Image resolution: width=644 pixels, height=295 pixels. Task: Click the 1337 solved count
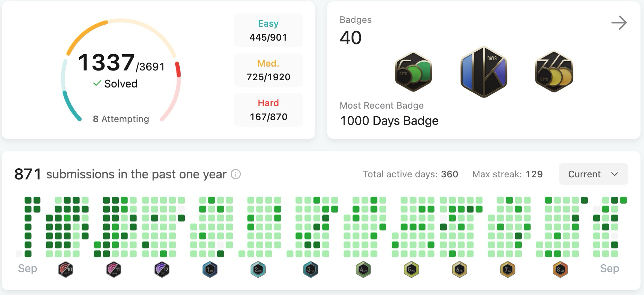point(106,63)
